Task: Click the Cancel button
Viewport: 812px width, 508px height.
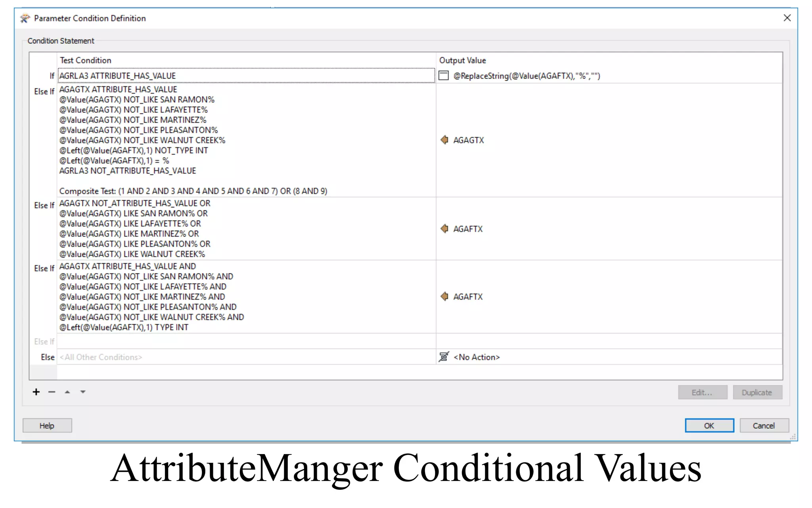Action: [764, 425]
